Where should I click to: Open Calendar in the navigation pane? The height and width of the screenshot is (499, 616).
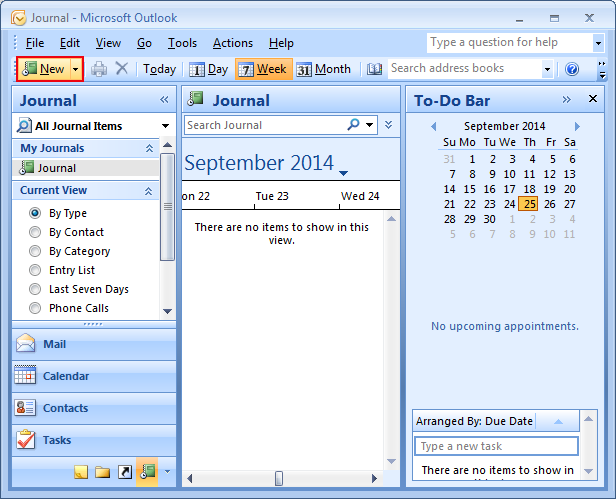tap(94, 376)
